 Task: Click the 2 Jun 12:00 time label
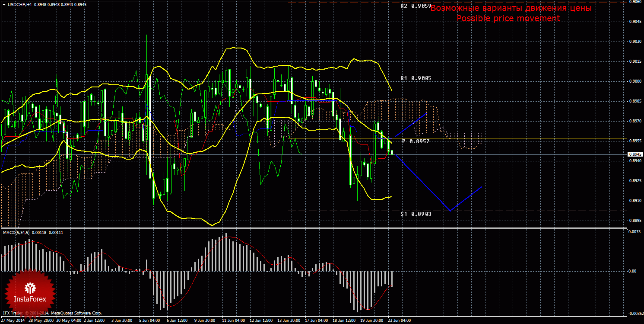tap(95, 321)
